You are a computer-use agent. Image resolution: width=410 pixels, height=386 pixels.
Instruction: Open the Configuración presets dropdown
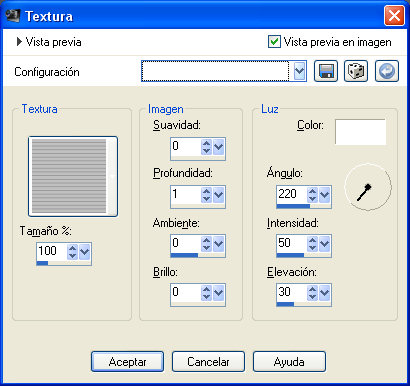click(300, 71)
